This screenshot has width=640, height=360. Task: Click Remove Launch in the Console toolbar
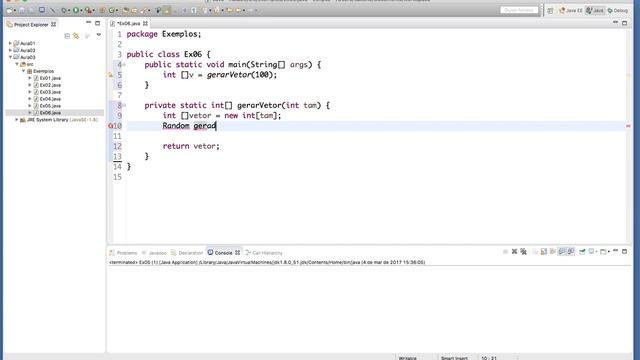tap(514, 251)
